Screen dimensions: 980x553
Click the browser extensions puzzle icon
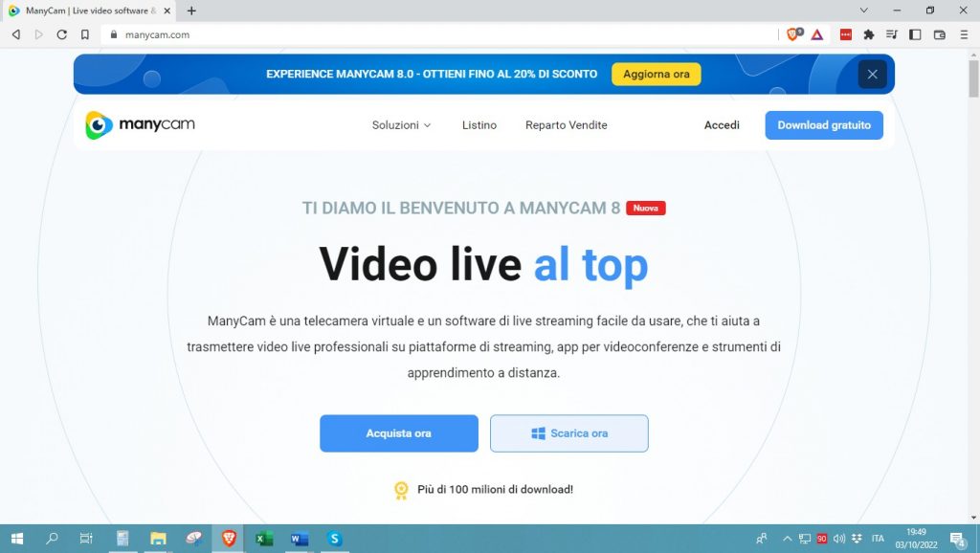[868, 34]
